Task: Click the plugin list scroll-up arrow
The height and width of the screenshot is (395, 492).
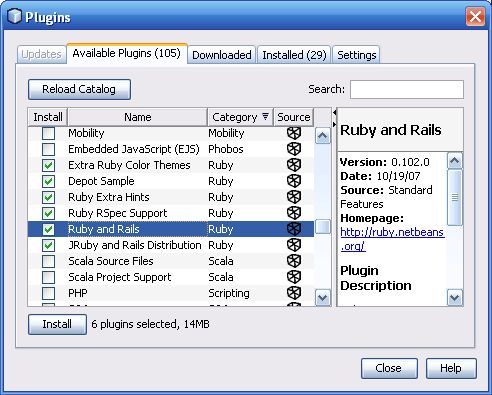Action: (322, 136)
